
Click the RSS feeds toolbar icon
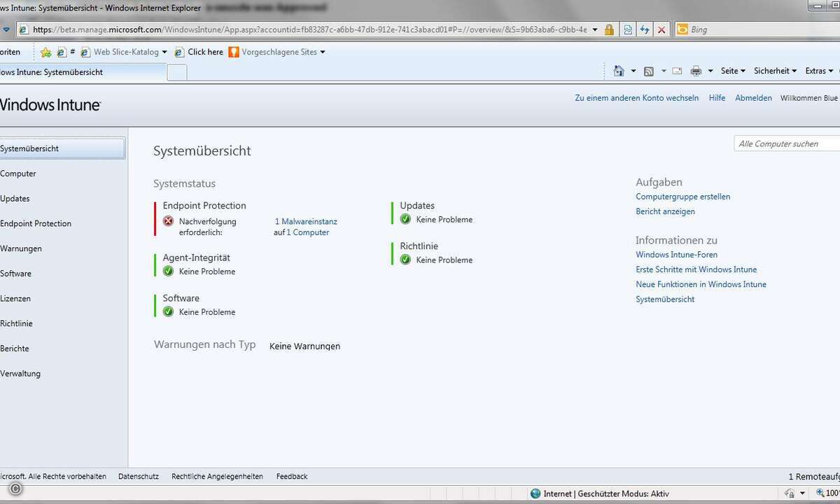click(x=649, y=71)
